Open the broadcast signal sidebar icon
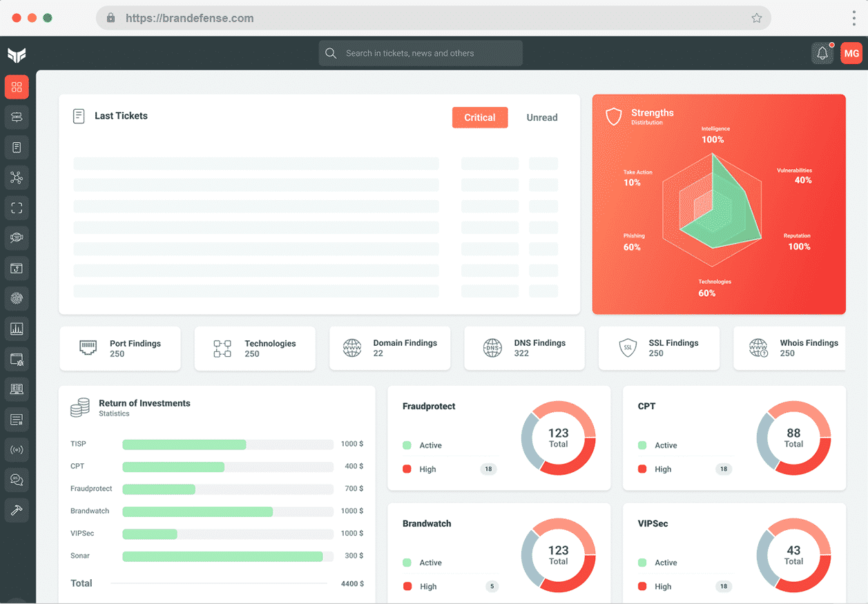The height and width of the screenshot is (604, 868). [17, 450]
